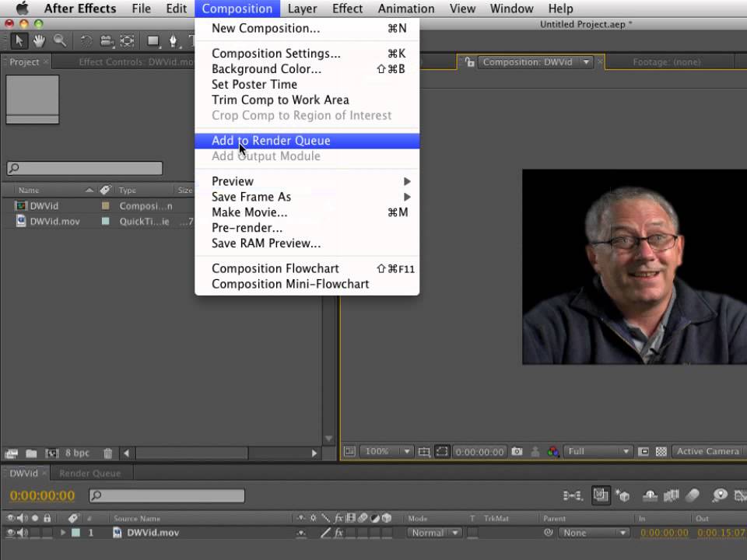Choose Add to Render Queue
Image resolution: width=747 pixels, height=560 pixels.
[x=307, y=141]
